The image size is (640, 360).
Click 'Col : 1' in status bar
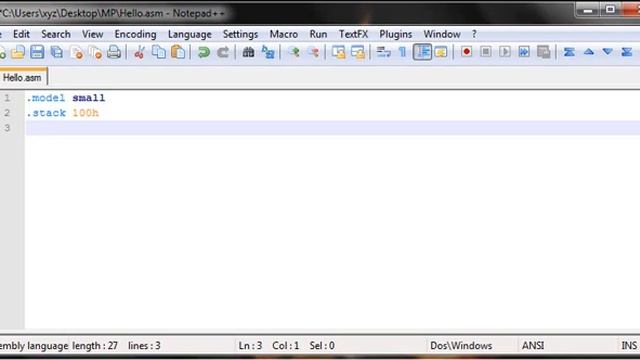tap(285, 346)
